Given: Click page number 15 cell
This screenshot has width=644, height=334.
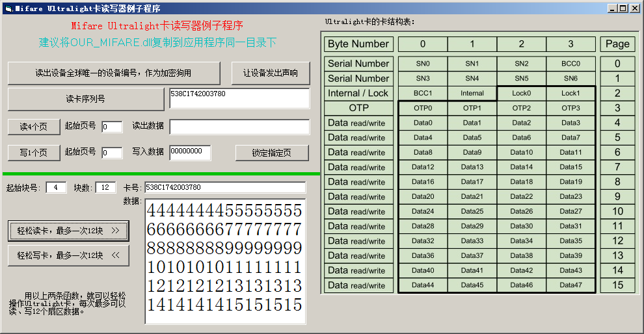Looking at the screenshot, I should [x=618, y=285].
